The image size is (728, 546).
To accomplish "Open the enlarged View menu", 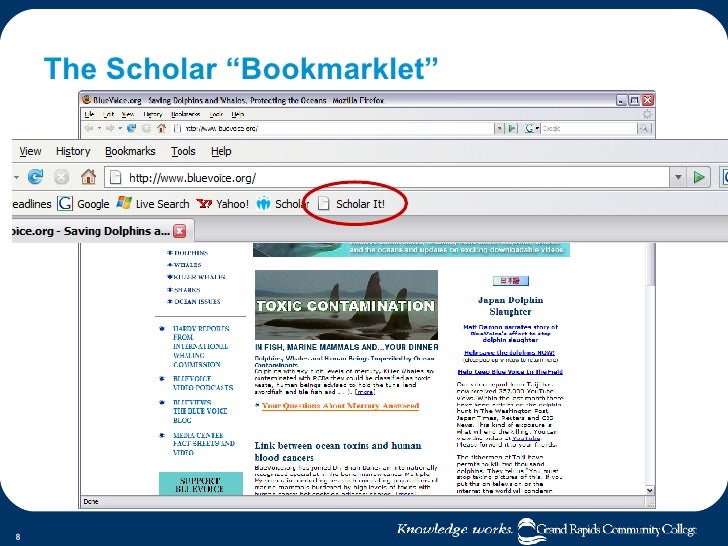I will pyautogui.click(x=30, y=151).
